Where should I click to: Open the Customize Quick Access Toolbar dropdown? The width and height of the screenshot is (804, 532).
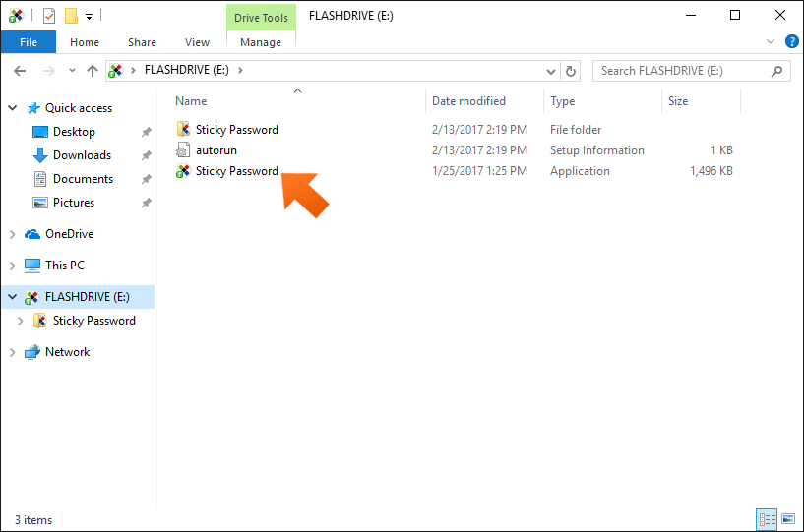89,17
